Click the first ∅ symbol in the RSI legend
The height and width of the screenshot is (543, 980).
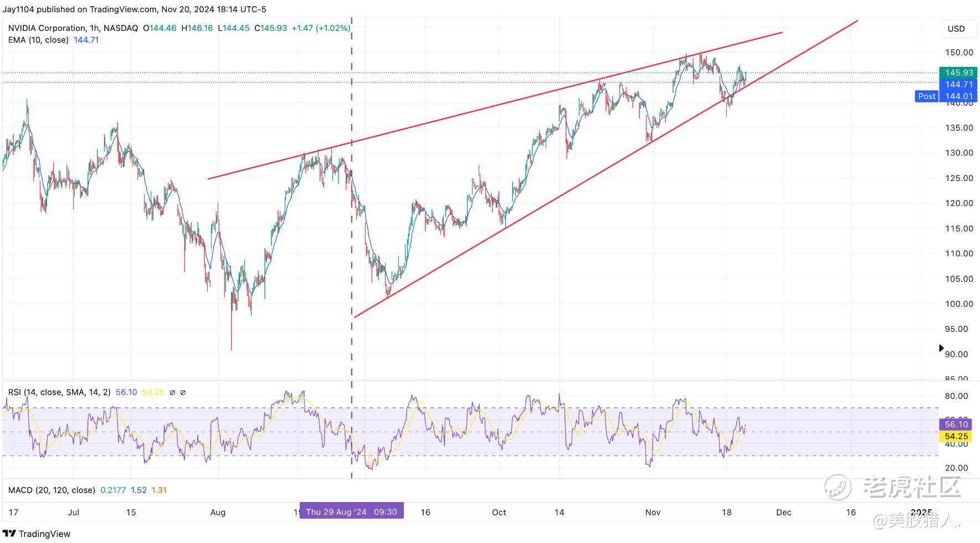click(172, 392)
